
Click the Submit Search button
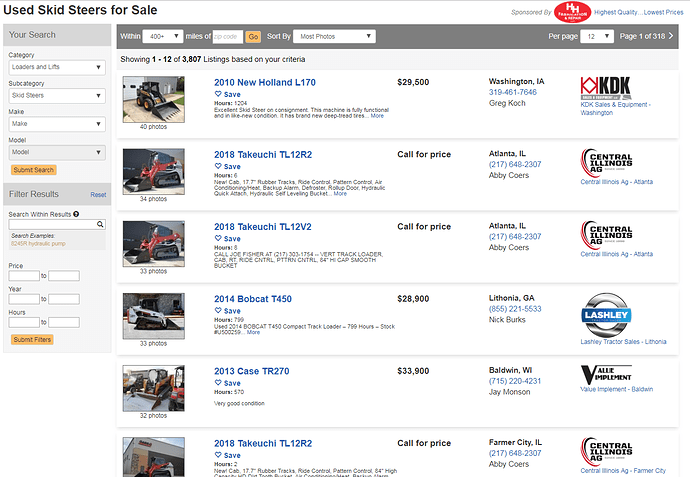33,170
